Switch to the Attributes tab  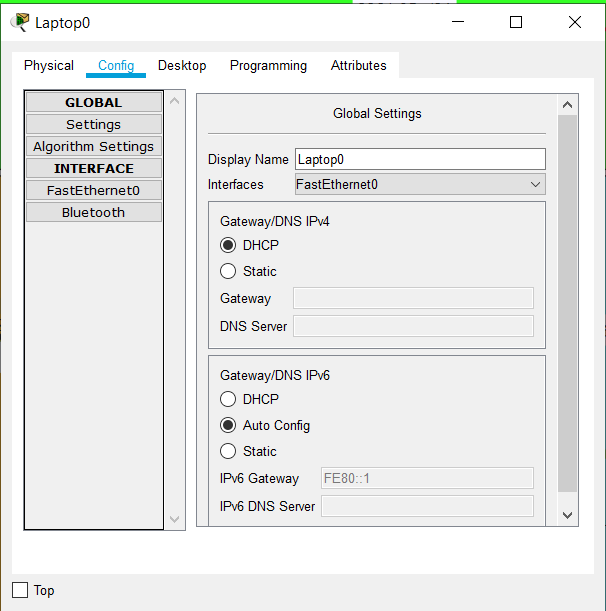359,65
